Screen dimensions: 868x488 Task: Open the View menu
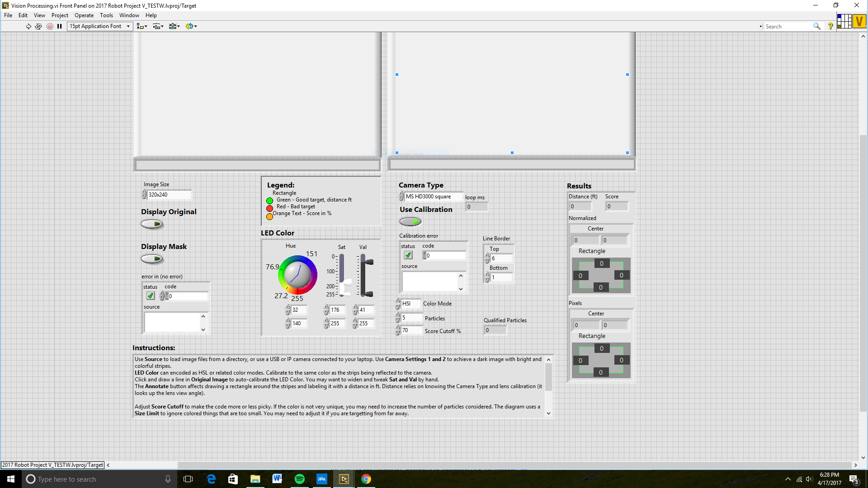tap(39, 15)
